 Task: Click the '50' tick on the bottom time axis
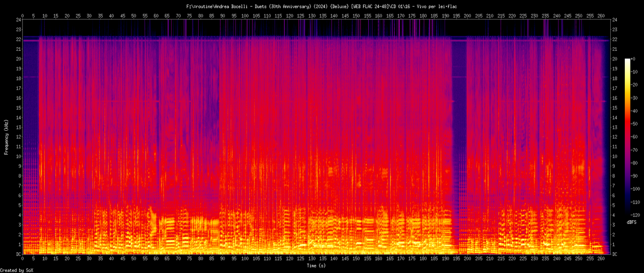[134, 259]
